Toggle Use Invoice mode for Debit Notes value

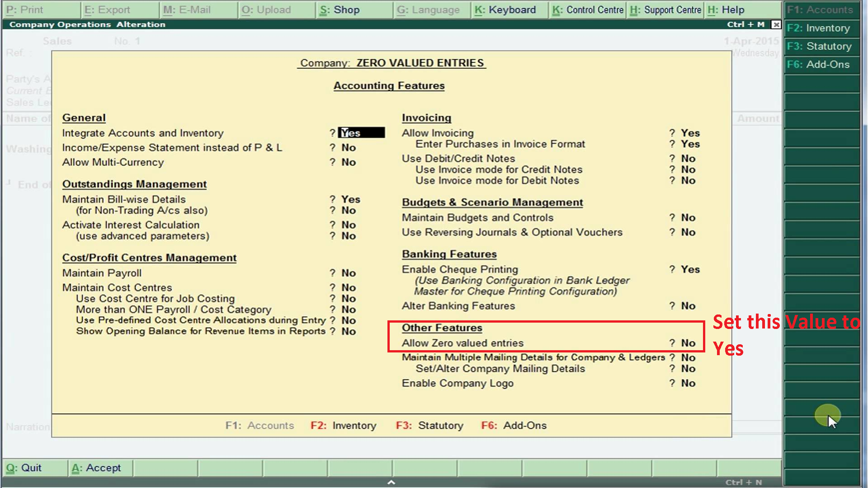point(688,181)
